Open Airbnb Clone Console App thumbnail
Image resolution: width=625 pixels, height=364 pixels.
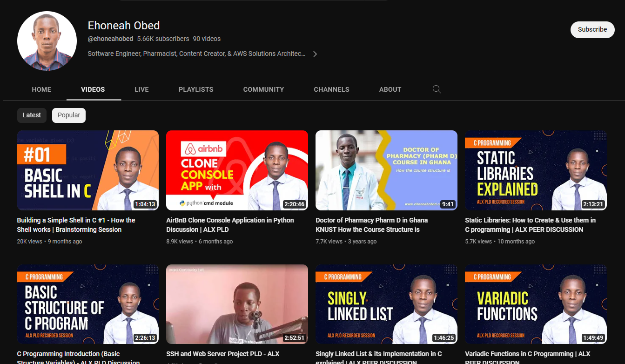tap(237, 170)
